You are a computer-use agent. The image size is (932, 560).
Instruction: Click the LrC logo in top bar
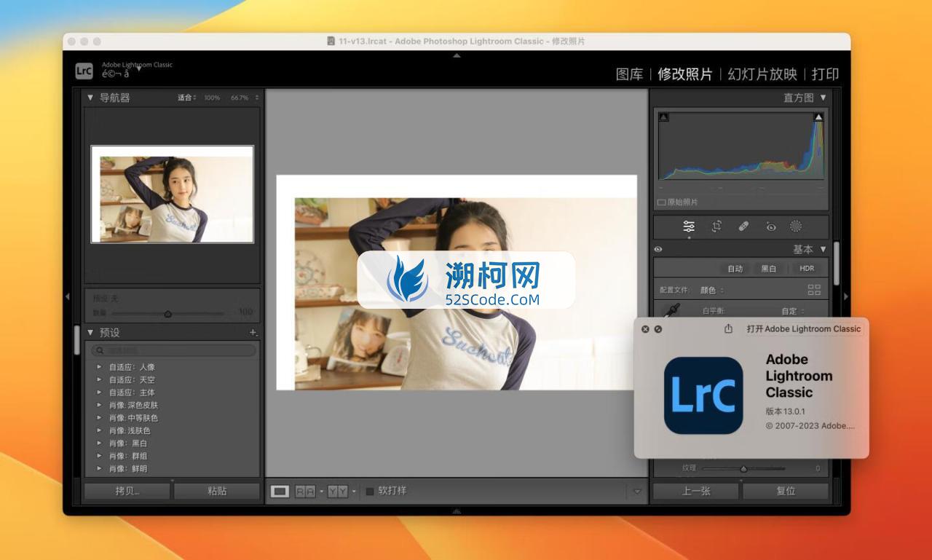tap(84, 71)
